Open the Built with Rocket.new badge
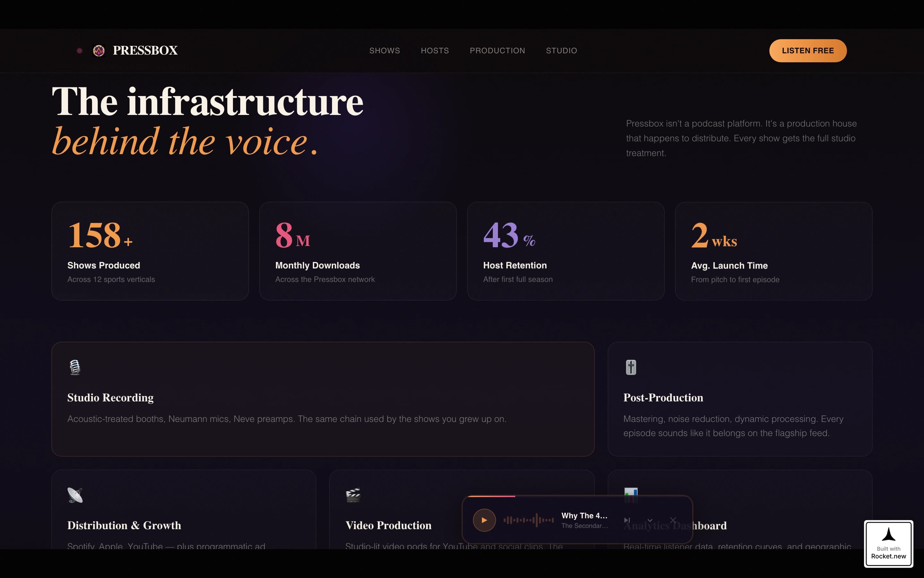This screenshot has height=578, width=924. tap(888, 544)
